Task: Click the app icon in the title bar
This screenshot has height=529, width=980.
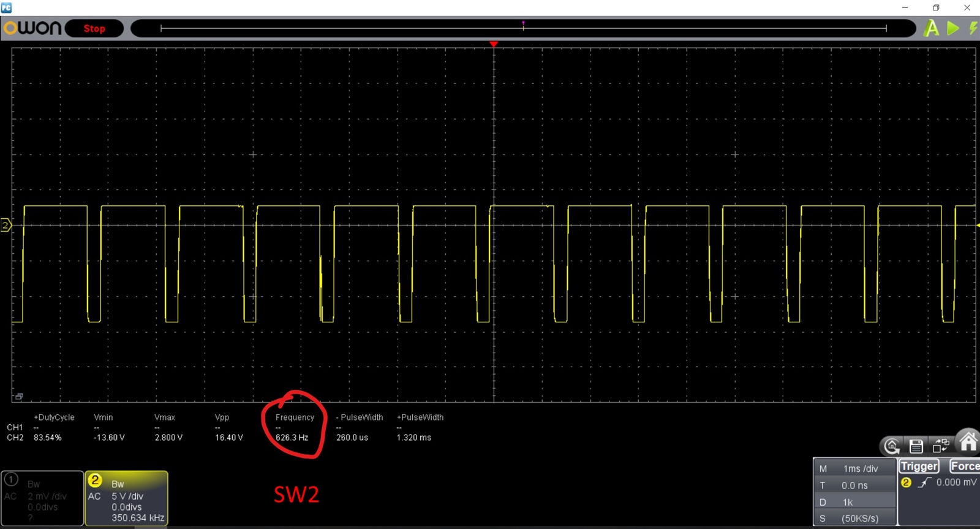Action: coord(6,7)
